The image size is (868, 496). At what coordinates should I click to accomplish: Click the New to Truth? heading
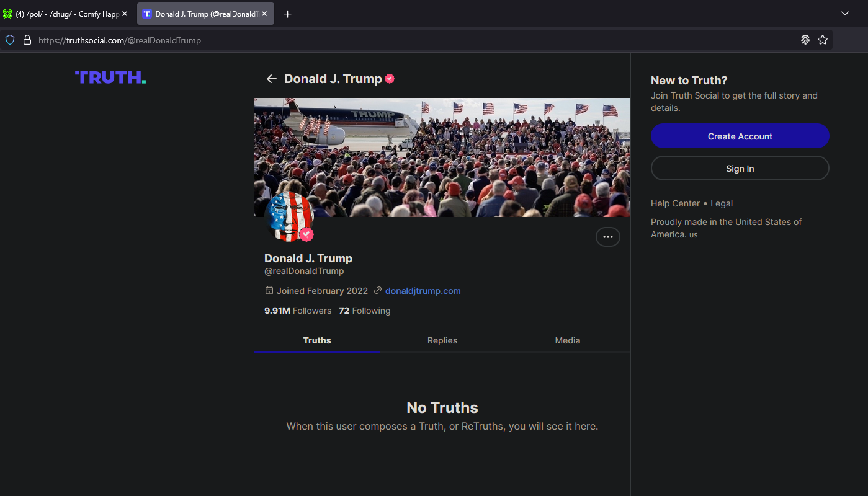(x=689, y=81)
